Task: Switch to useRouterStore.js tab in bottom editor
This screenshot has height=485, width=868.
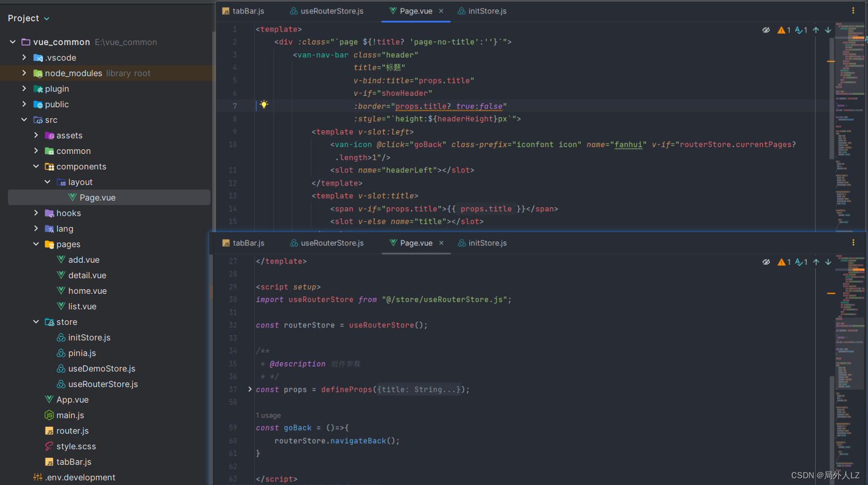Action: (x=327, y=243)
